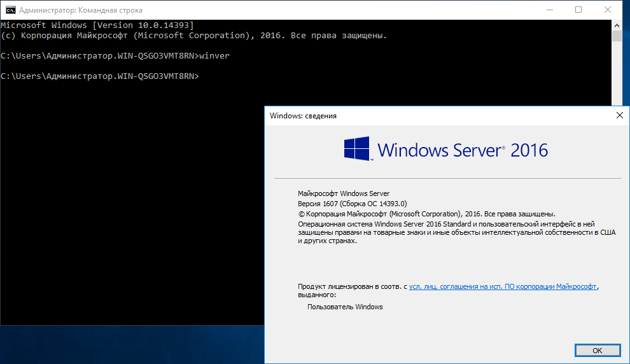Click the last empty command prompt line
Image resolution: width=630 pixels, height=364 pixels.
100,76
